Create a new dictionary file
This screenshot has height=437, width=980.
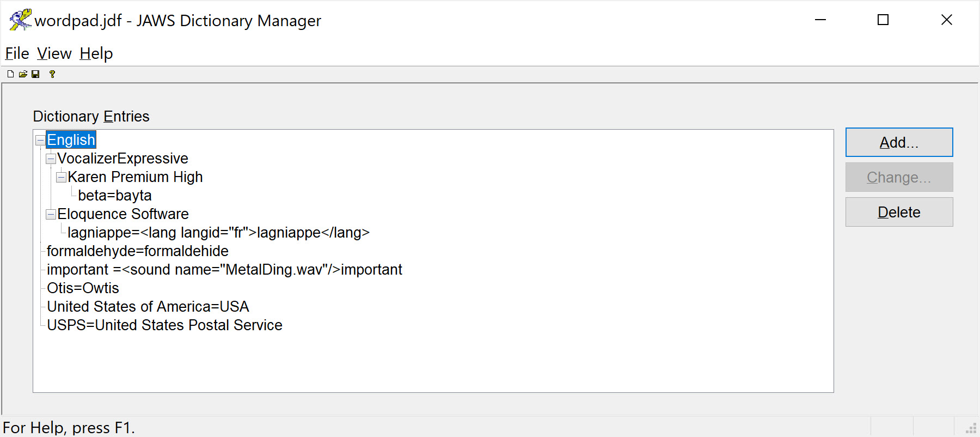click(10, 74)
